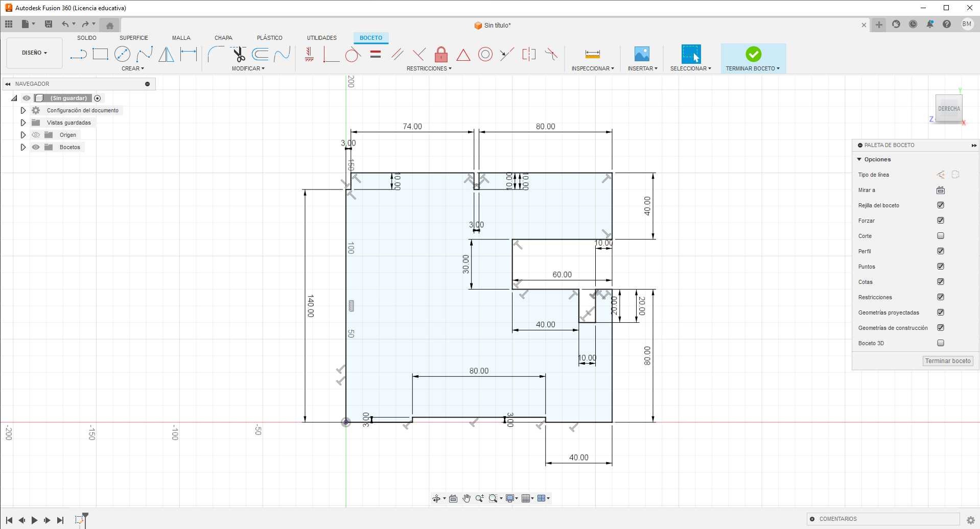Open the CREAR dropdown menu
This screenshot has height=529, width=980.
tap(133, 68)
